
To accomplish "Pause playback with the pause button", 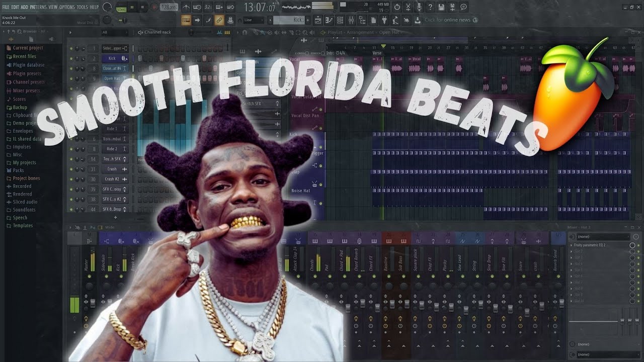I will (132, 8).
